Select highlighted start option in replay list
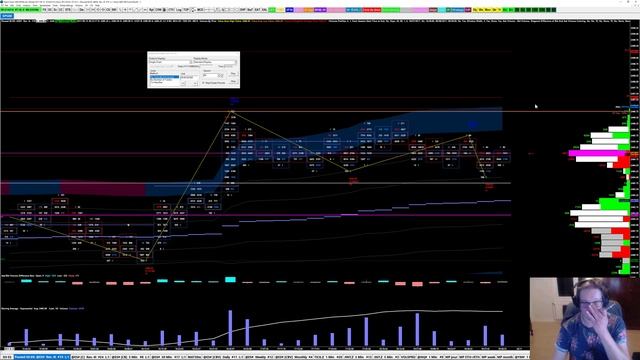This screenshot has height=360, width=640. pyautogui.click(x=164, y=77)
